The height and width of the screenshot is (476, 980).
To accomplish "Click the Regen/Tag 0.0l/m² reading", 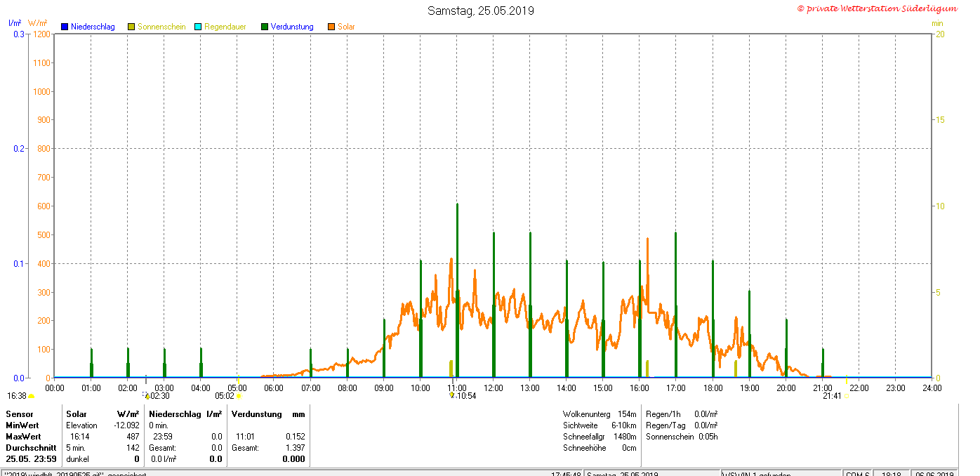I will tap(682, 425).
